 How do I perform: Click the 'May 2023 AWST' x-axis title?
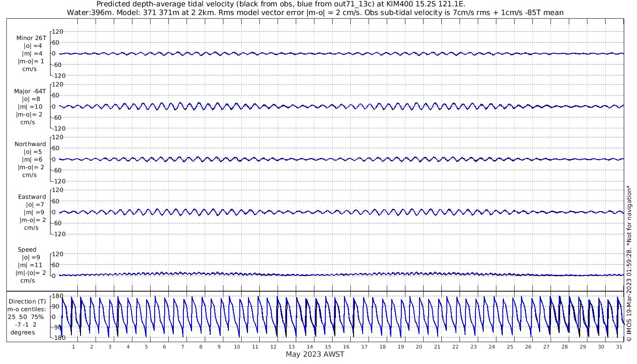(315, 354)
